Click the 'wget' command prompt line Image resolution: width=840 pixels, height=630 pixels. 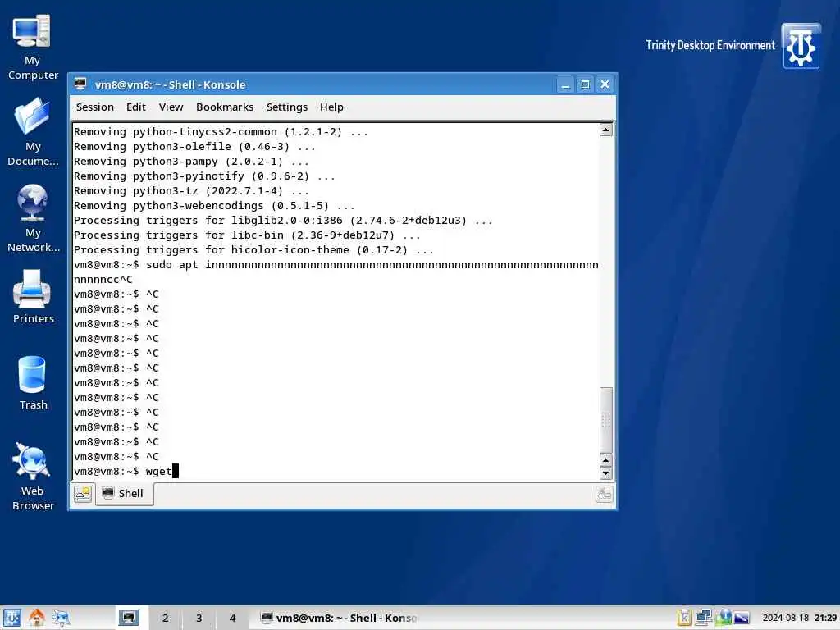[x=126, y=472]
